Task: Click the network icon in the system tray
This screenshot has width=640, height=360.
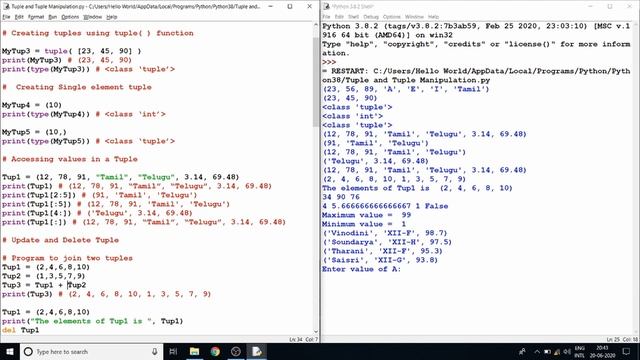Action: pyautogui.click(x=557, y=351)
